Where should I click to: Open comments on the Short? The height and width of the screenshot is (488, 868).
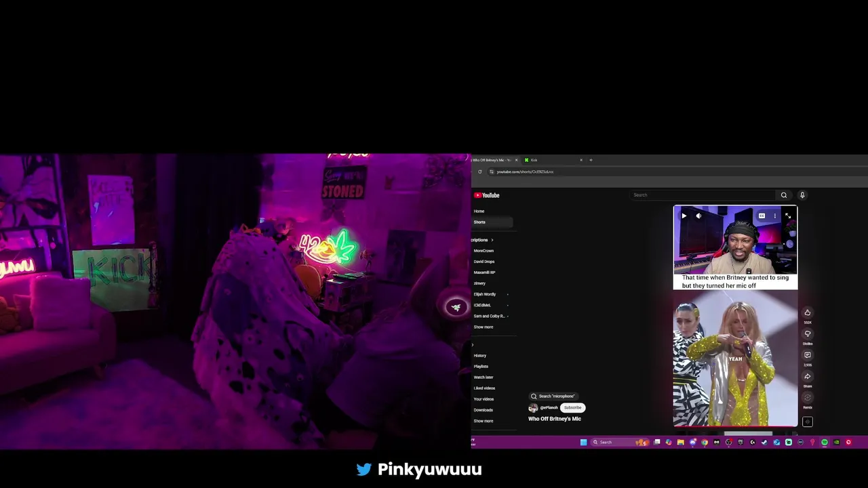click(x=808, y=355)
